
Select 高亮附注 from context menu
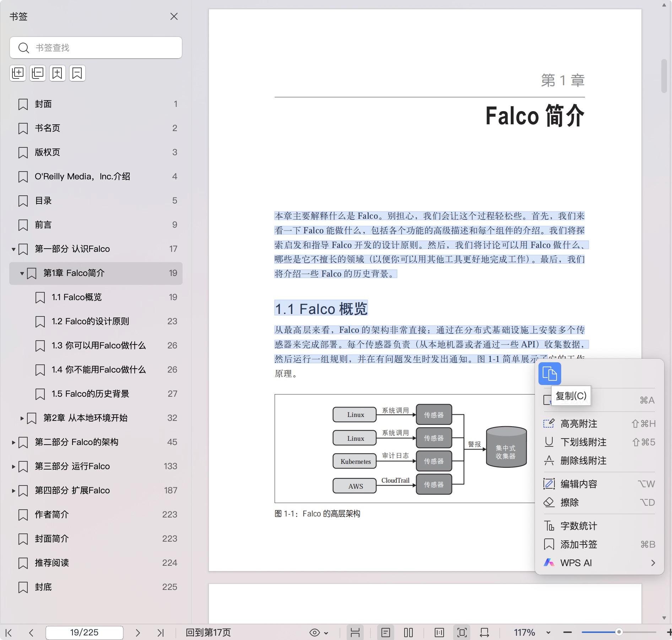579,424
